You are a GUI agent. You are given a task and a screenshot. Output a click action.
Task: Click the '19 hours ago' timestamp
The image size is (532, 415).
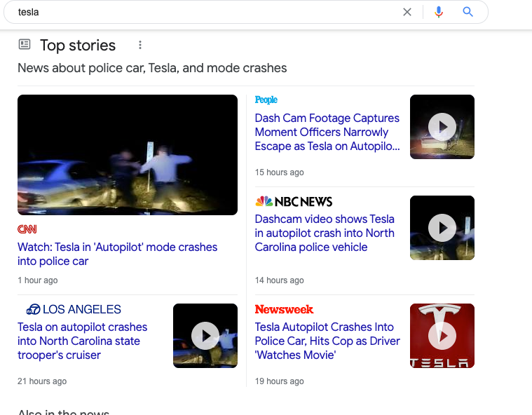(x=279, y=381)
